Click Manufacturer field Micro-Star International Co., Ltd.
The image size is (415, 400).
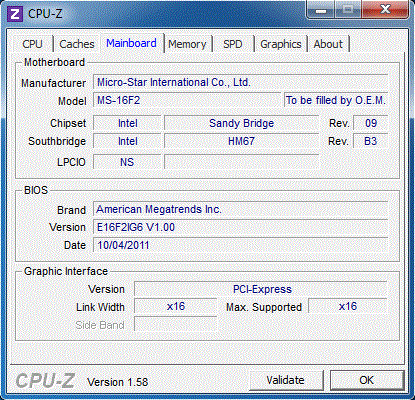[x=240, y=82]
